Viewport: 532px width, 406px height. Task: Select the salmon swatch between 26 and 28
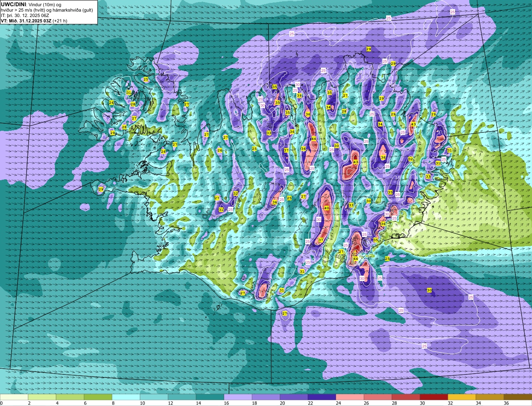click(378, 397)
